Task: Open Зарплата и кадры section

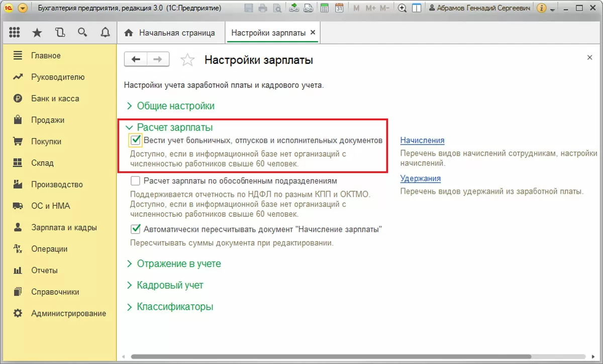Action: click(64, 227)
